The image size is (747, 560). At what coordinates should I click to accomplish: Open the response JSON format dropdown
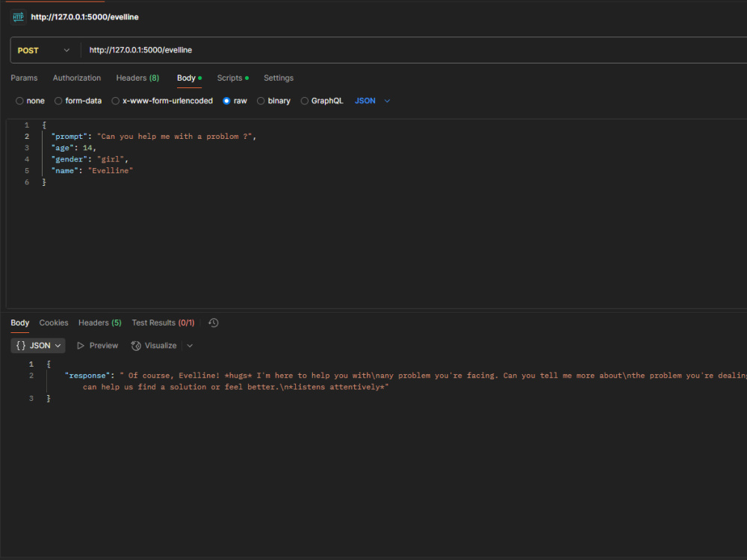click(x=38, y=346)
